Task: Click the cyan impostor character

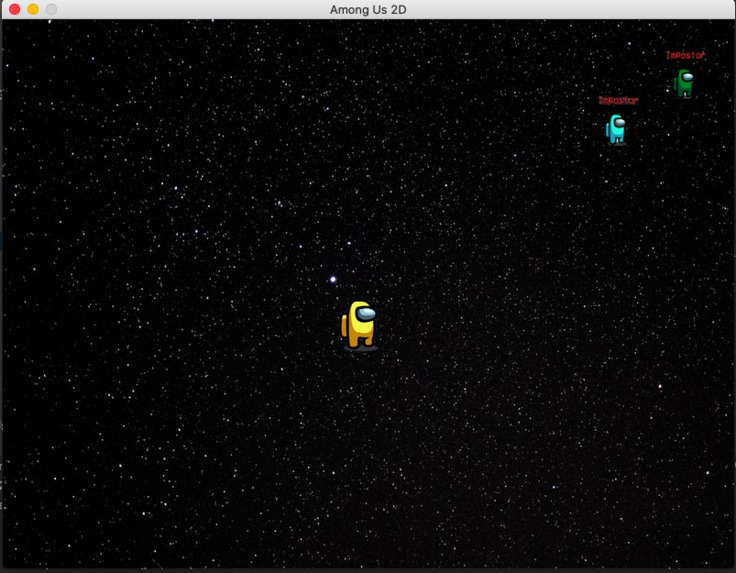Action: point(616,129)
